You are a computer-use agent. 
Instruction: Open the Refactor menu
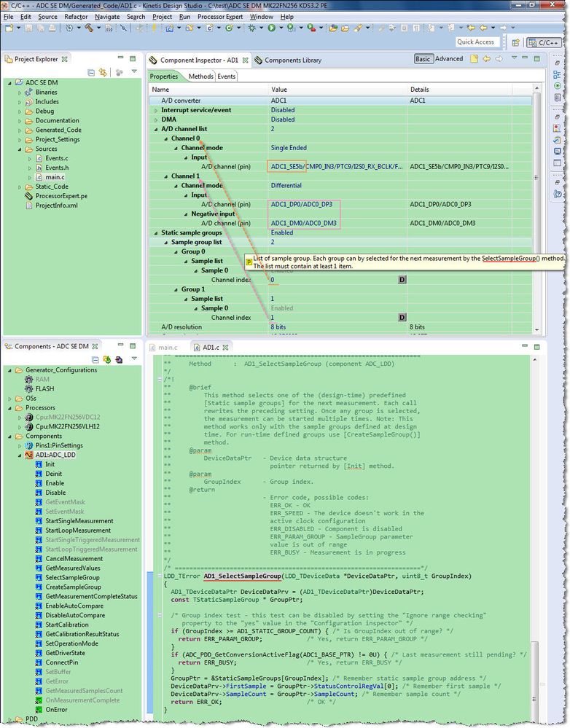coord(76,17)
